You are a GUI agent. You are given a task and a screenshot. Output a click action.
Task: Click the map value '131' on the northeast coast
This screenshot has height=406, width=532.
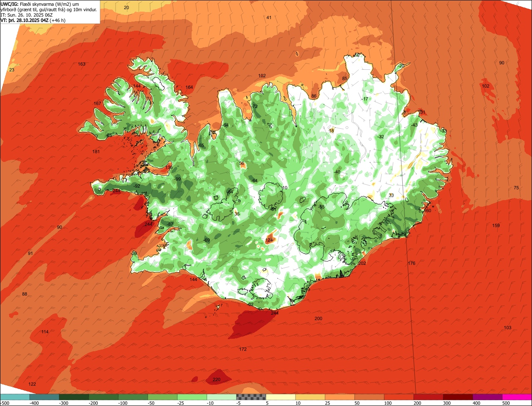(x=422, y=112)
